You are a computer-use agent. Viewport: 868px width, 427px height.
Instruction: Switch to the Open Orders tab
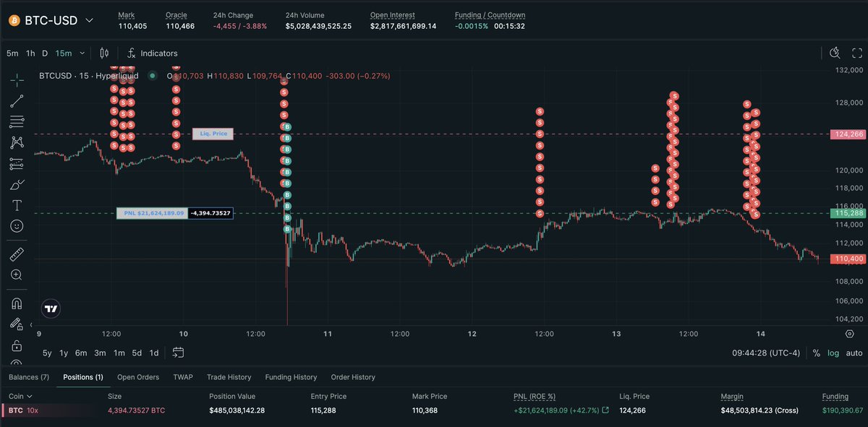137,377
